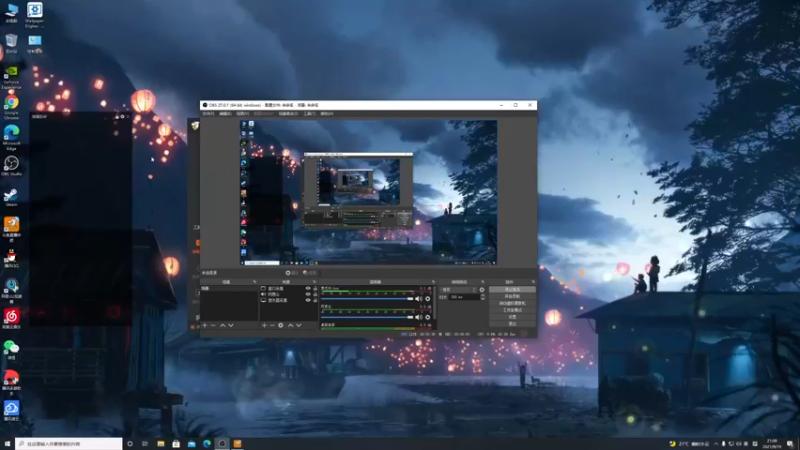Lock the window capture source
This screenshot has width=800, height=450.
pos(315,288)
